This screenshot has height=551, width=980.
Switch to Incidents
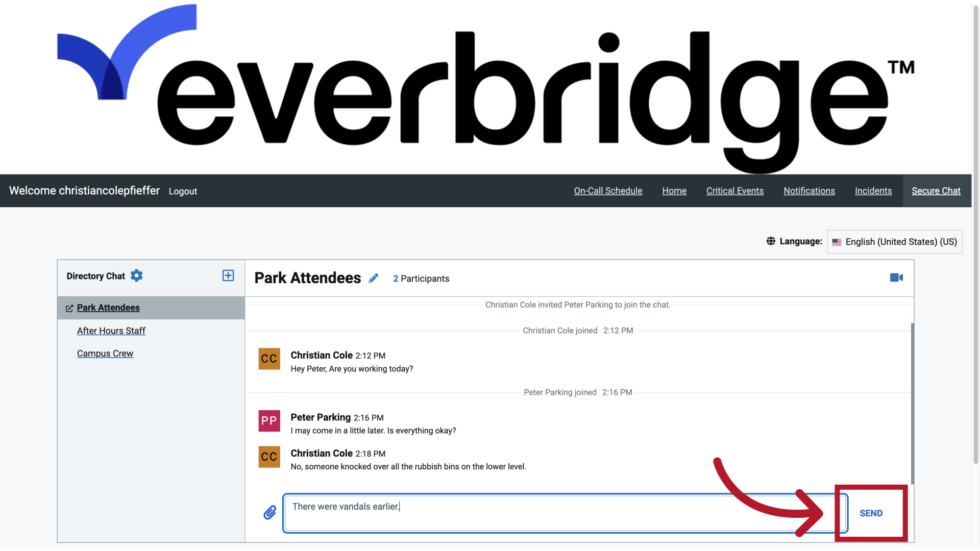[x=873, y=191]
